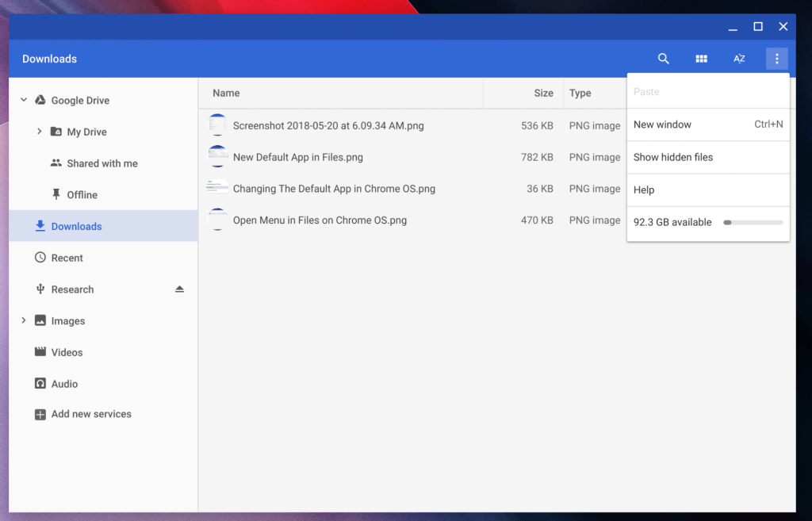Image resolution: width=812 pixels, height=521 pixels.
Task: Eject the Research removable drive
Action: click(180, 289)
